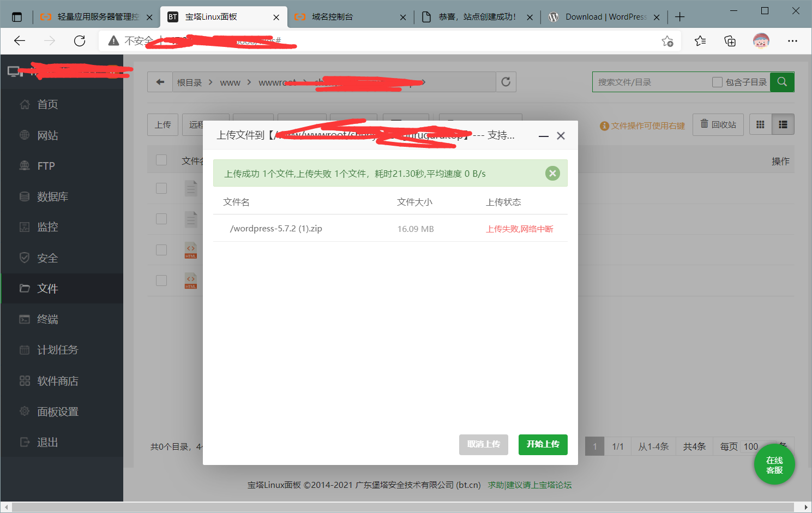Add this page to favorites star icon
Screen dimensions: 812x513
pyautogui.click(x=667, y=41)
